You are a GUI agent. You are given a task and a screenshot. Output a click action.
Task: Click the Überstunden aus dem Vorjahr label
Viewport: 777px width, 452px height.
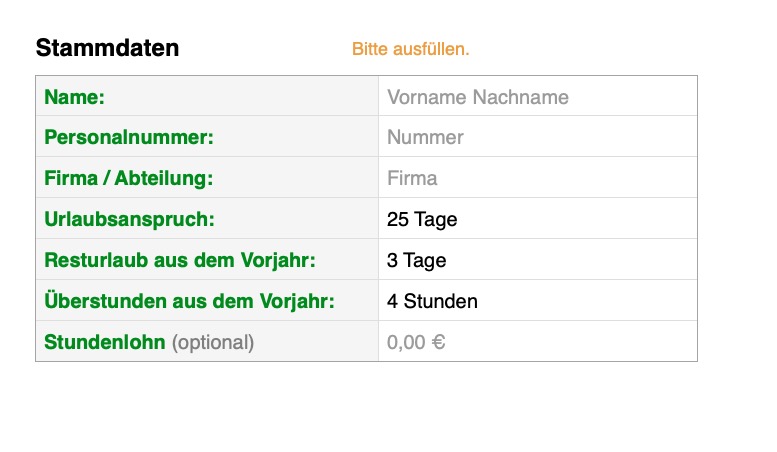(x=189, y=301)
